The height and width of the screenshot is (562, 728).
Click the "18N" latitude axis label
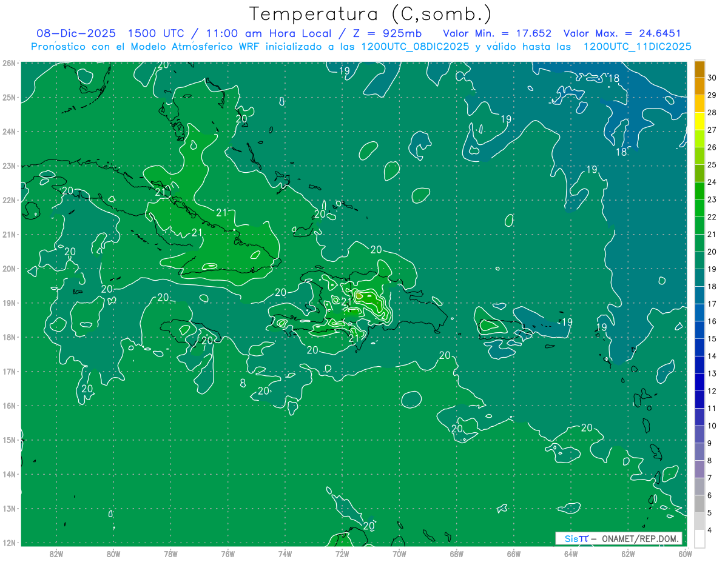pyautogui.click(x=8, y=337)
